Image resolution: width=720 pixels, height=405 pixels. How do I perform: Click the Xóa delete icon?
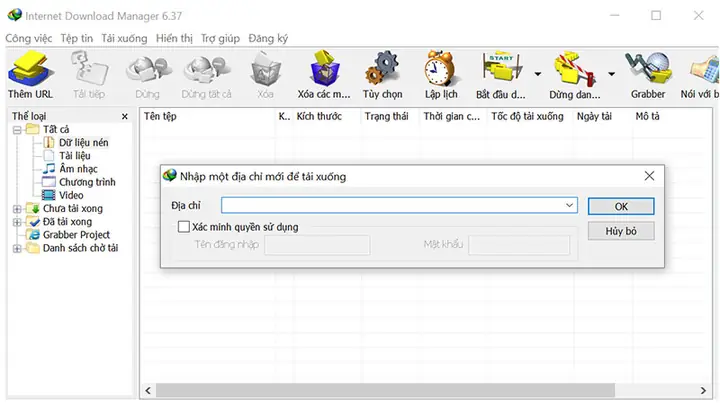[265, 69]
